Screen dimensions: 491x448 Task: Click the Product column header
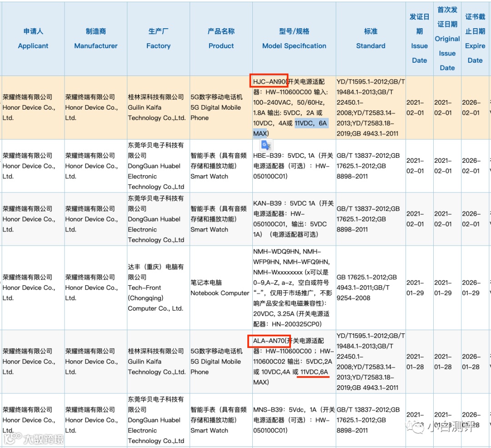click(221, 39)
